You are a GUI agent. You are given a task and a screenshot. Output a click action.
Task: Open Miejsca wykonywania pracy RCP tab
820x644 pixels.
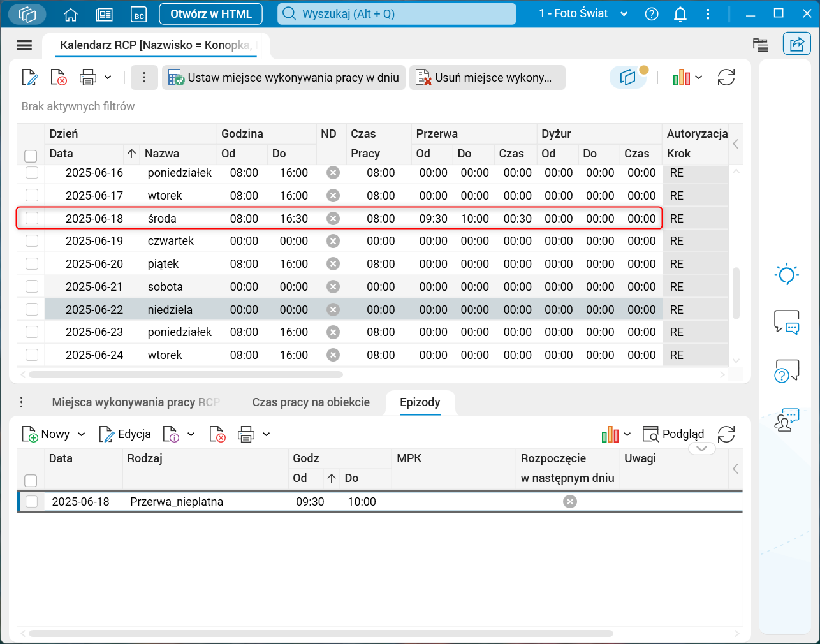pos(136,402)
